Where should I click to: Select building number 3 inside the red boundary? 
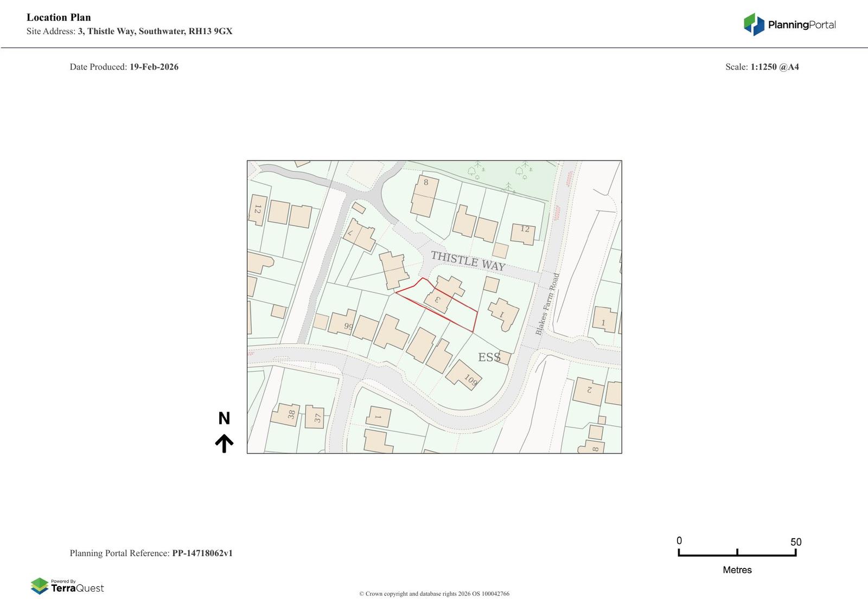(437, 299)
